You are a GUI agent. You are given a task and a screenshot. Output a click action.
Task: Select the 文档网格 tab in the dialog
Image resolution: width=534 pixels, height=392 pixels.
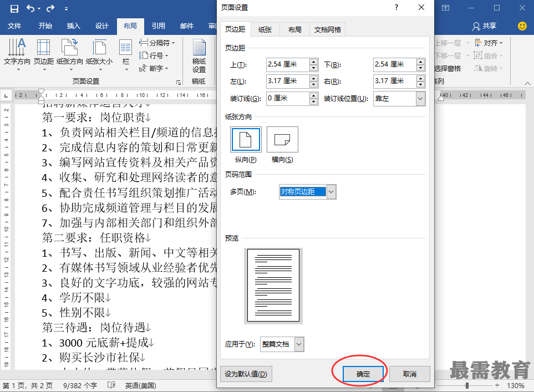pyautogui.click(x=327, y=29)
